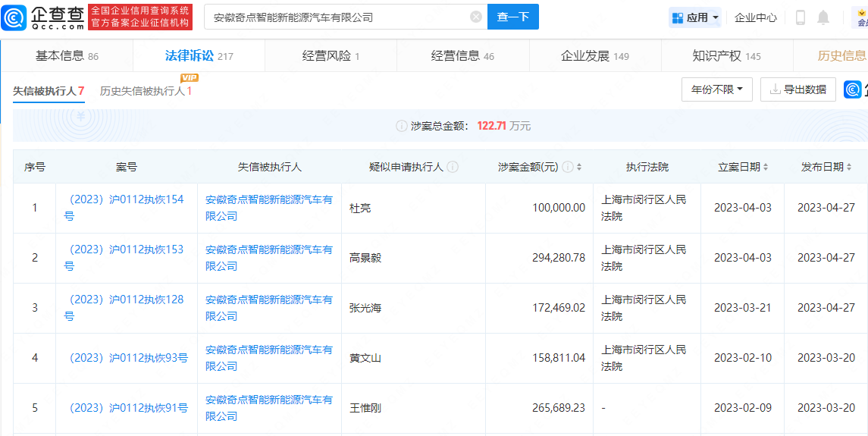
Task: Click amount 100,000.00
Action: (x=559, y=209)
